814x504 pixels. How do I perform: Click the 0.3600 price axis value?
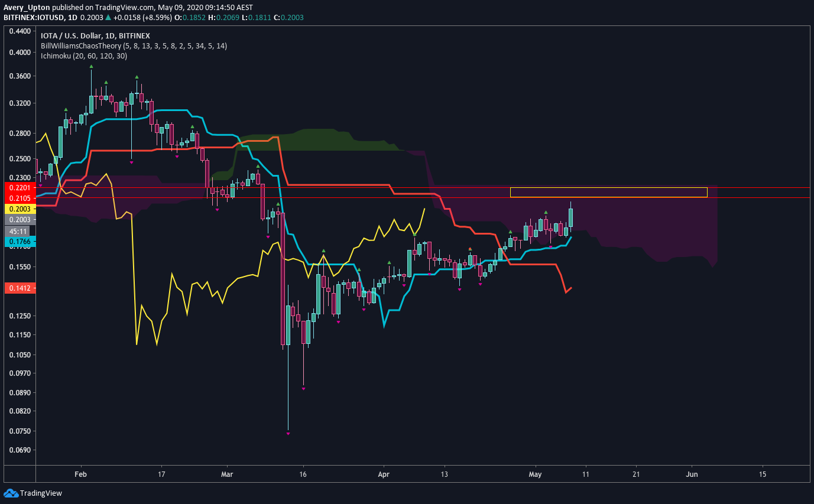click(20, 76)
